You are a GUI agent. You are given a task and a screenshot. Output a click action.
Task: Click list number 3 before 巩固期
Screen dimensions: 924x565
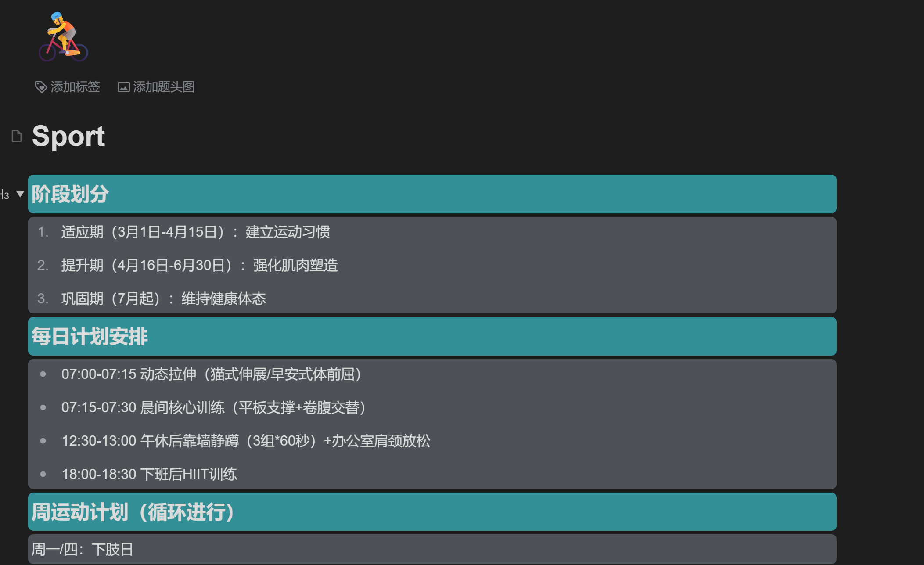click(x=43, y=299)
